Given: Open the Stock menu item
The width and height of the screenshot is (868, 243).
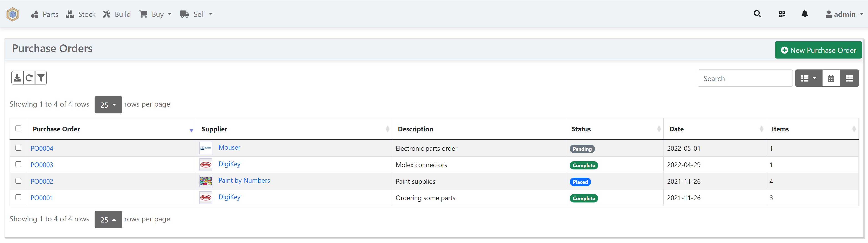Looking at the screenshot, I should click(x=81, y=14).
